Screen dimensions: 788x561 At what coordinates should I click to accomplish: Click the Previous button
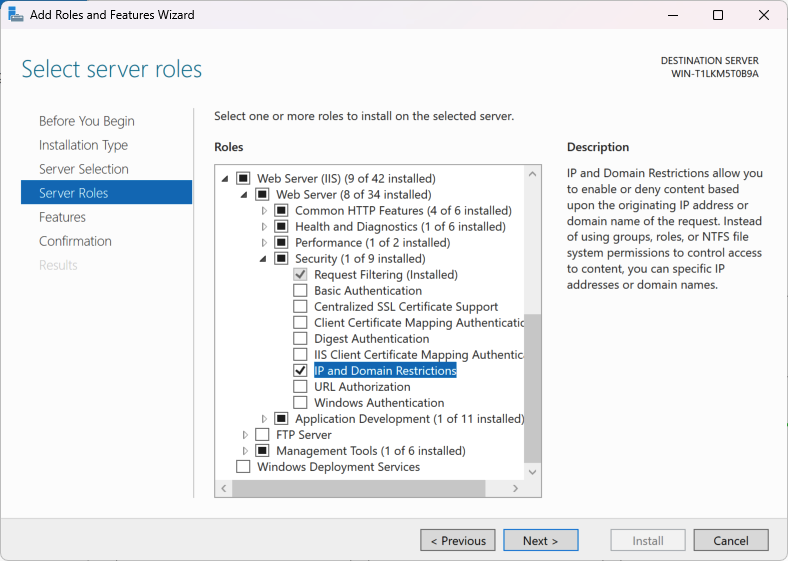458,540
